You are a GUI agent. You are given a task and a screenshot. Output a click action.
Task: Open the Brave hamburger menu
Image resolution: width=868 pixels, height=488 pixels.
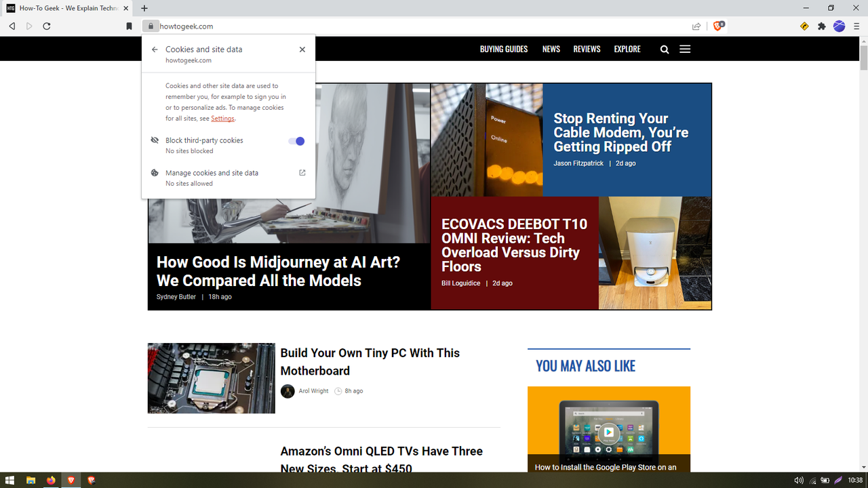[857, 26]
